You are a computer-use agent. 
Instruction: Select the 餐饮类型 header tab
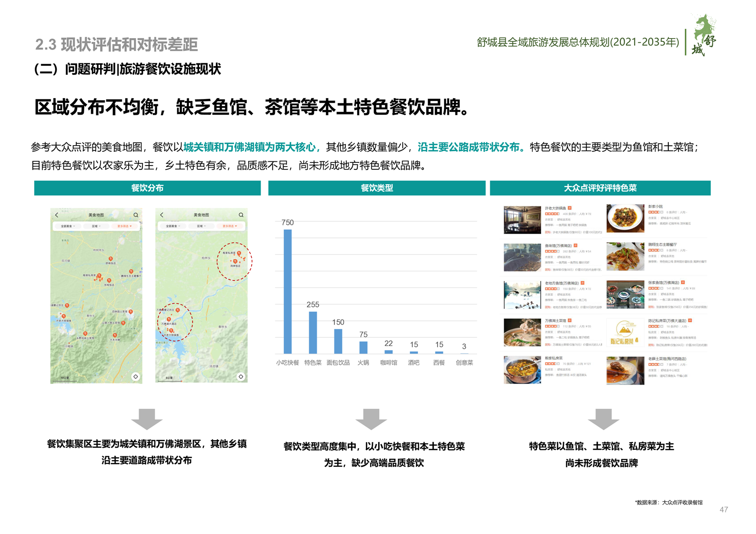point(376,188)
